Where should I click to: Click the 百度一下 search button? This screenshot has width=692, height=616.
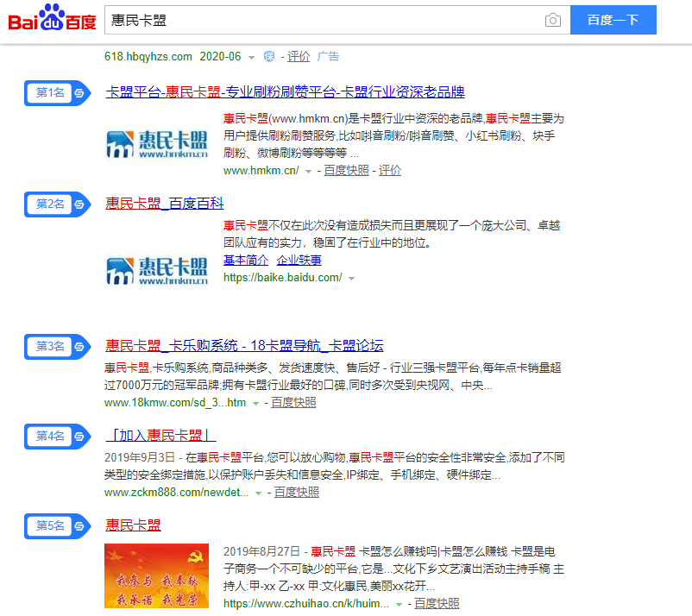pyautogui.click(x=613, y=20)
